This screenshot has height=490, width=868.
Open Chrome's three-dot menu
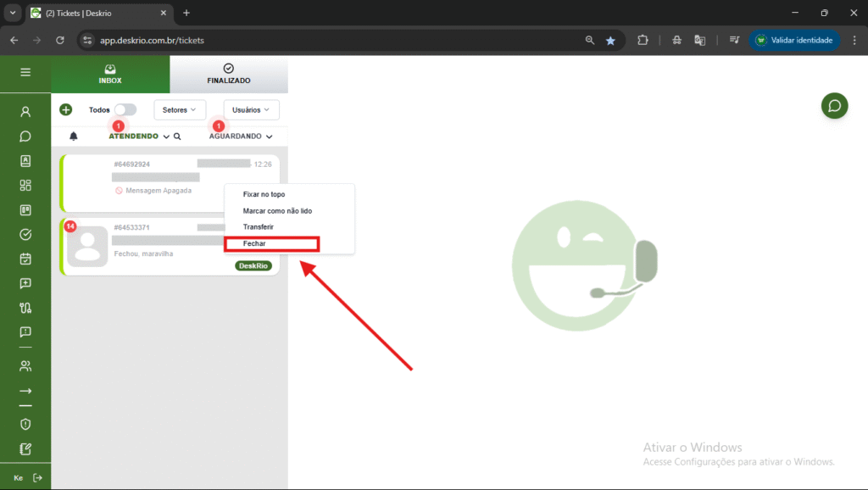point(854,41)
